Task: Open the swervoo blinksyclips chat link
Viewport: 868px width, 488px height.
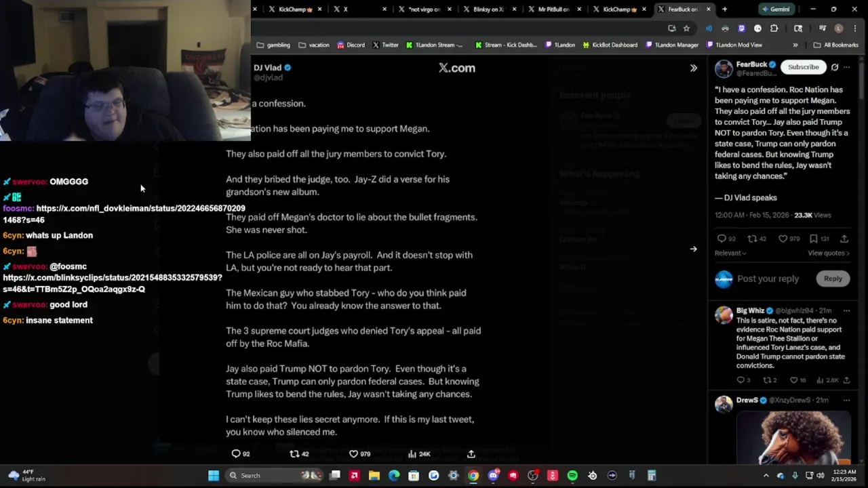Action: click(113, 283)
